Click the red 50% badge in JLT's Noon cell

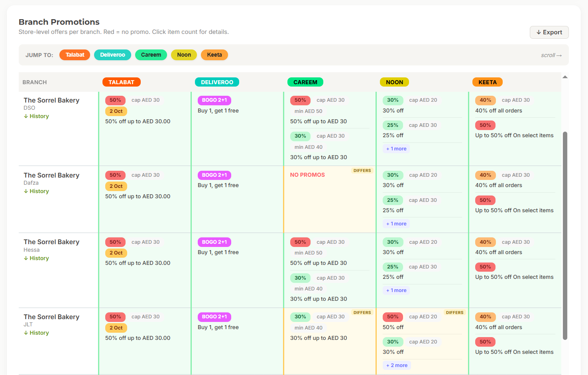coord(393,317)
